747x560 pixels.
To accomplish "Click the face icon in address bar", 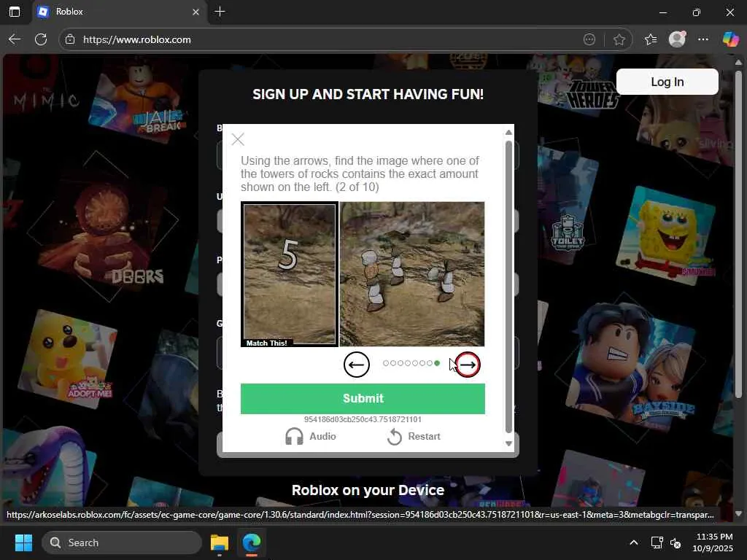I will click(x=589, y=39).
